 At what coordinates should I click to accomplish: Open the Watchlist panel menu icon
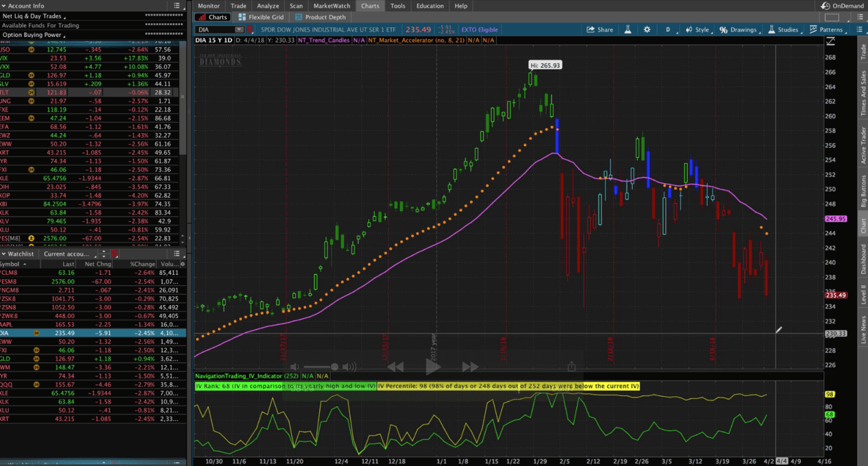tap(177, 254)
